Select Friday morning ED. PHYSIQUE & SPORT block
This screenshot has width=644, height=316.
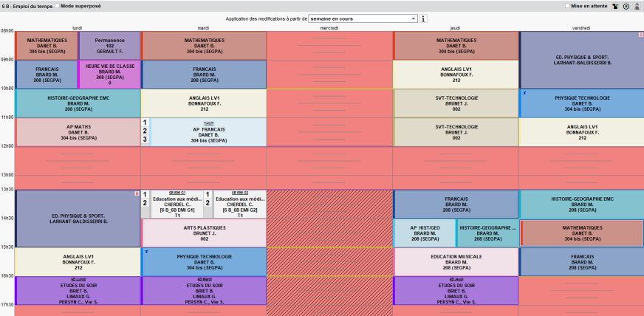[x=582, y=60]
